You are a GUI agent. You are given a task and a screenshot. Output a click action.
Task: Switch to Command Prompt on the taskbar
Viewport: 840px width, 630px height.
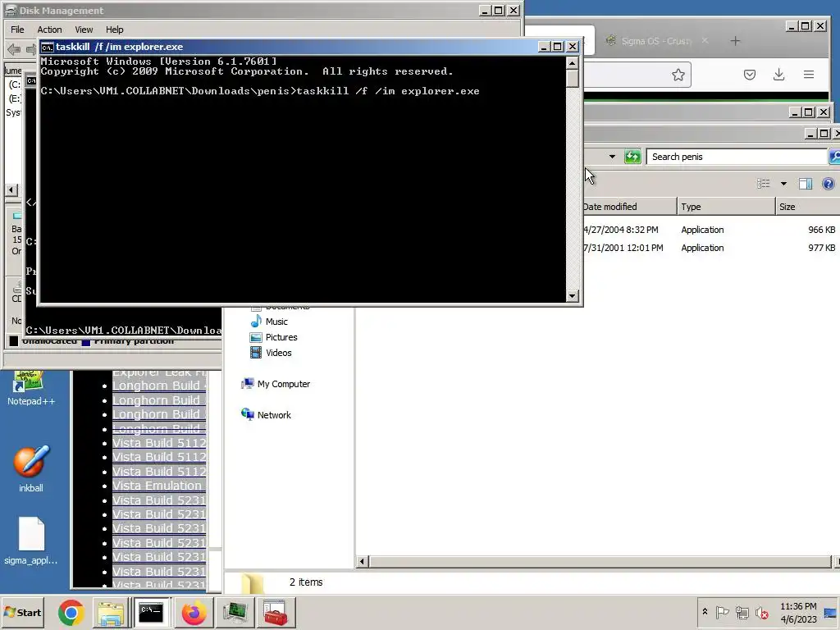pyautogui.click(x=151, y=612)
